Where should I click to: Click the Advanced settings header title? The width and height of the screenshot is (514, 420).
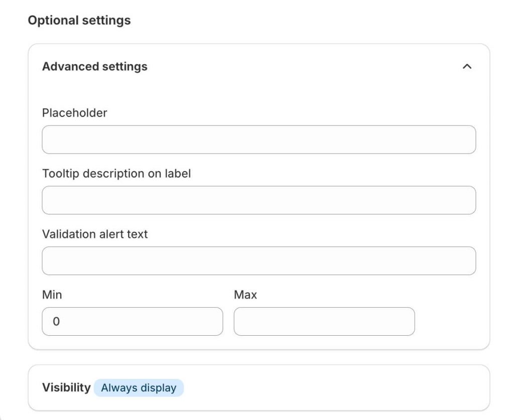[95, 67]
